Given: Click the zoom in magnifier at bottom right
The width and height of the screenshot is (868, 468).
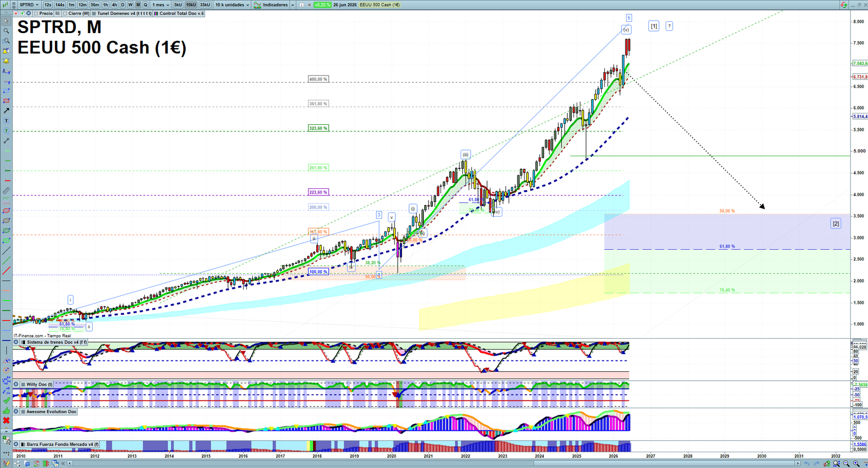Looking at the screenshot, I should click(x=856, y=463).
